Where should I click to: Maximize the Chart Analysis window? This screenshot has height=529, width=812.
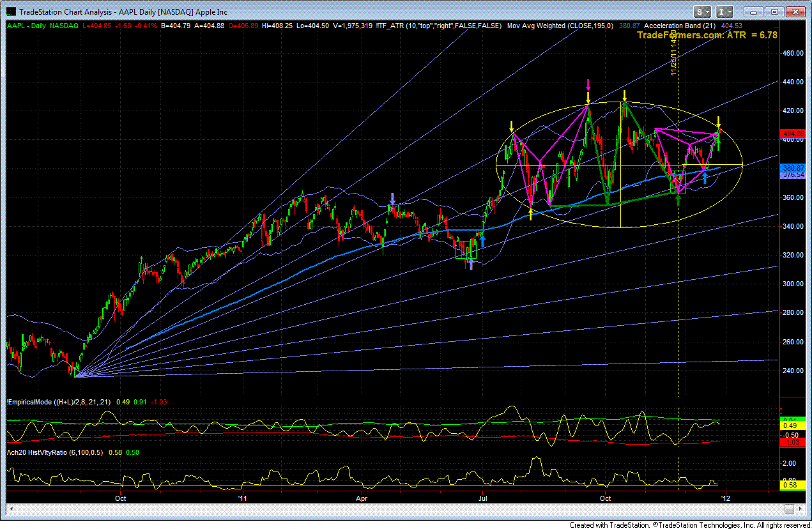coord(774,11)
